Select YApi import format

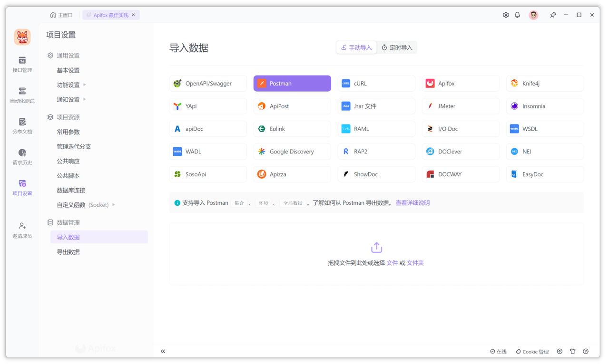[x=208, y=106]
